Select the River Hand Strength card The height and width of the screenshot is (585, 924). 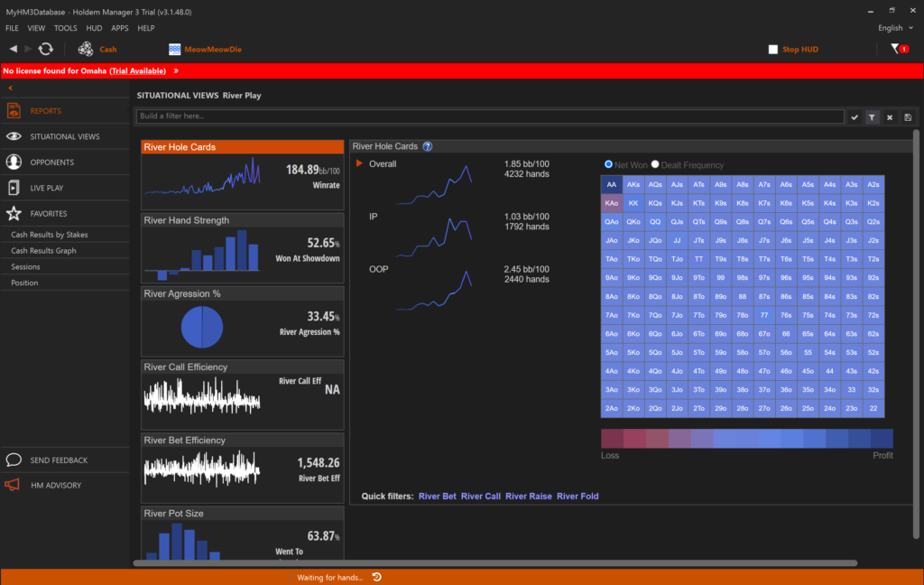(242, 248)
